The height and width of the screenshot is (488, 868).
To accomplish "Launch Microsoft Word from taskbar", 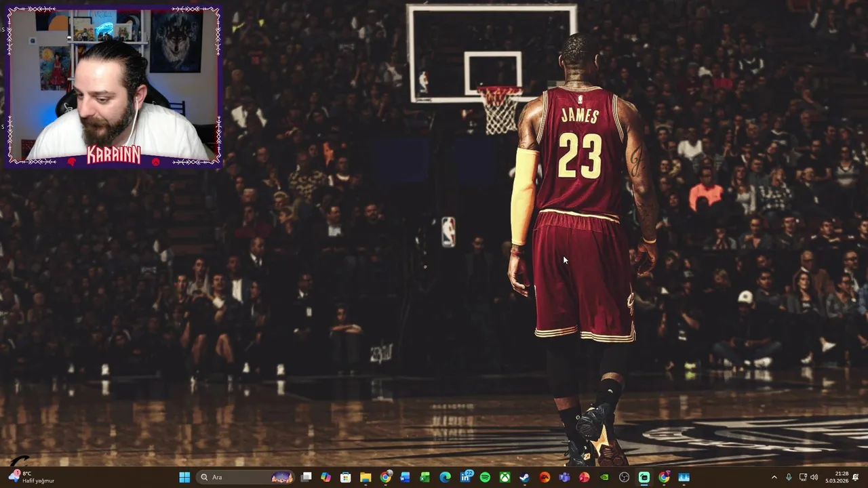I will tap(406, 477).
